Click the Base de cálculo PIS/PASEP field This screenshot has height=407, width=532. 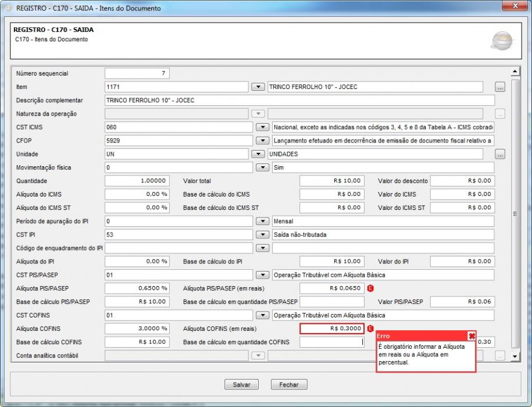tap(137, 302)
